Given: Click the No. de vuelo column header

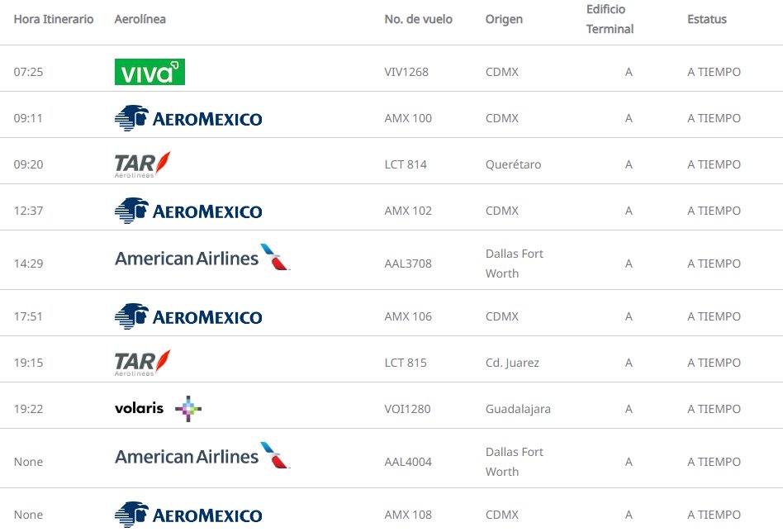Looking at the screenshot, I should point(419,19).
